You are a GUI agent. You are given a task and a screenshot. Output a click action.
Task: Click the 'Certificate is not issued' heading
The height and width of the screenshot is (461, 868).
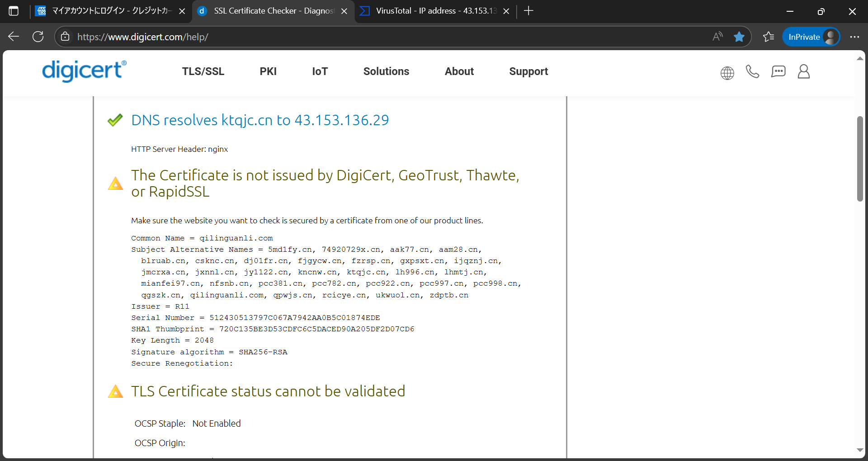point(325,183)
